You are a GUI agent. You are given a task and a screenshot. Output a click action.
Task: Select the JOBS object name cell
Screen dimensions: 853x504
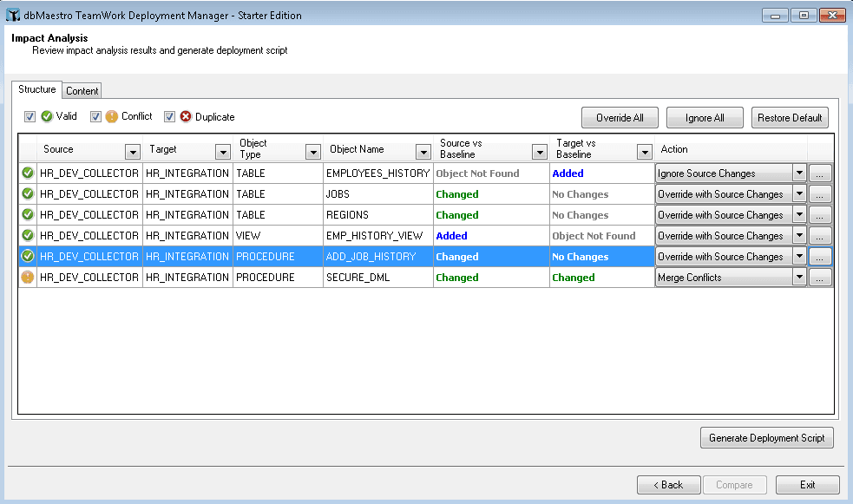tap(378, 194)
